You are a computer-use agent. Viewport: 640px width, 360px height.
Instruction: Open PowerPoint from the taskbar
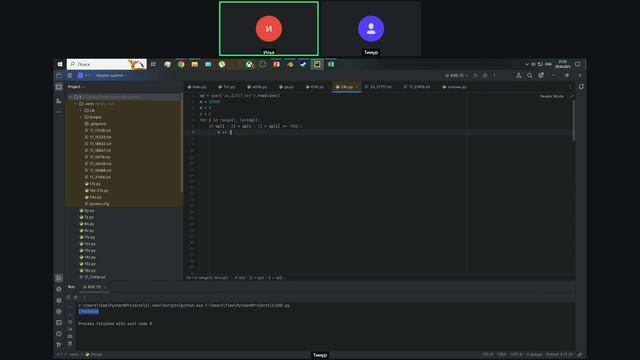pos(276,64)
